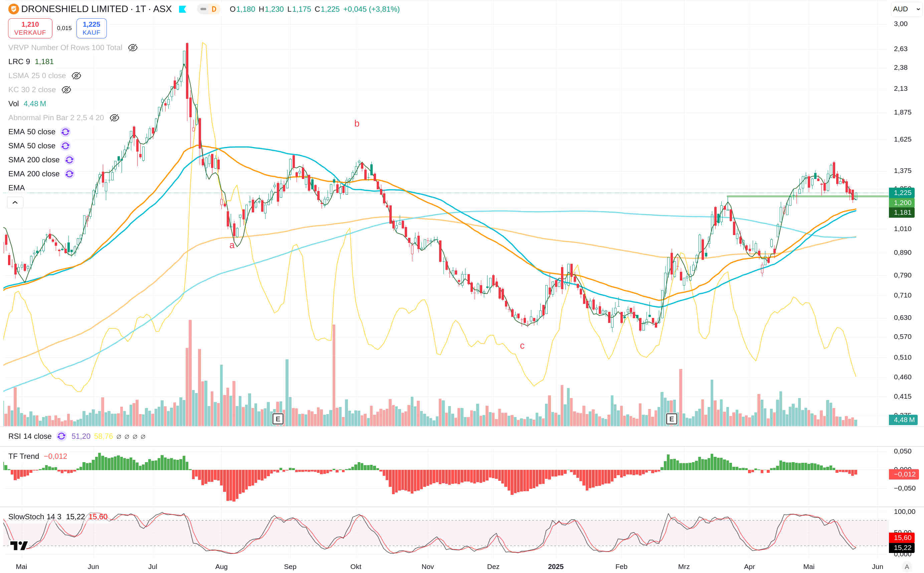Click the refresh icon beside EMA 200 close
This screenshot has height=573, width=924.
coord(69,174)
